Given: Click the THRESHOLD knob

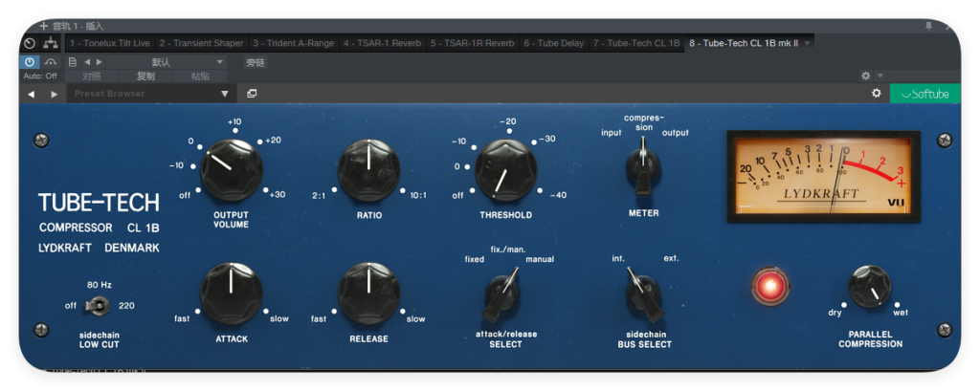Looking at the screenshot, I should 505,170.
